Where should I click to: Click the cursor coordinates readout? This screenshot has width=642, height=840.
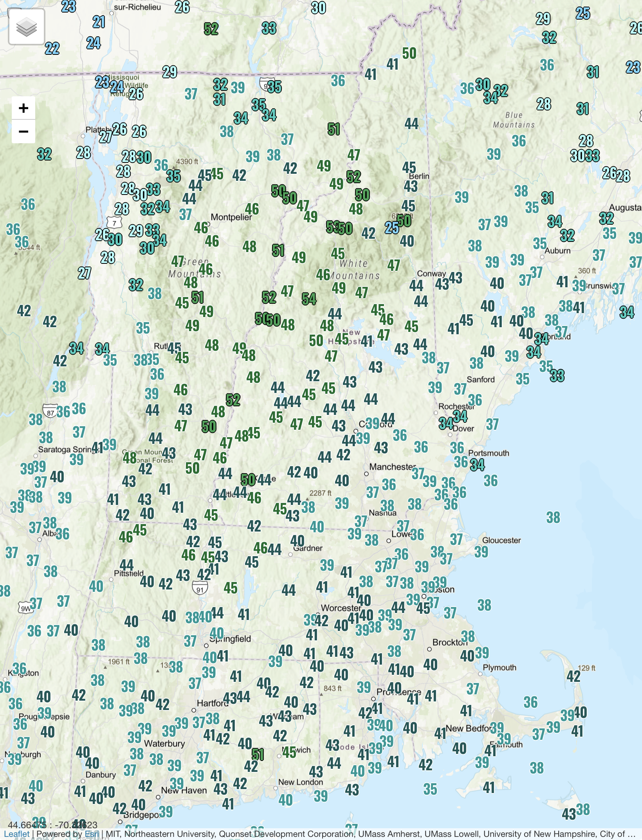(x=52, y=825)
